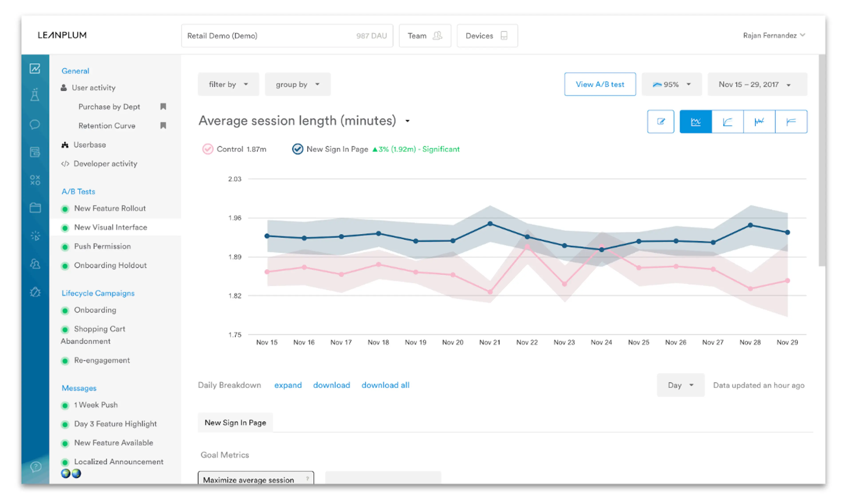Toggle the New Sign In Page series checkbox
Image resolution: width=852 pixels, height=504 pixels.
click(298, 149)
